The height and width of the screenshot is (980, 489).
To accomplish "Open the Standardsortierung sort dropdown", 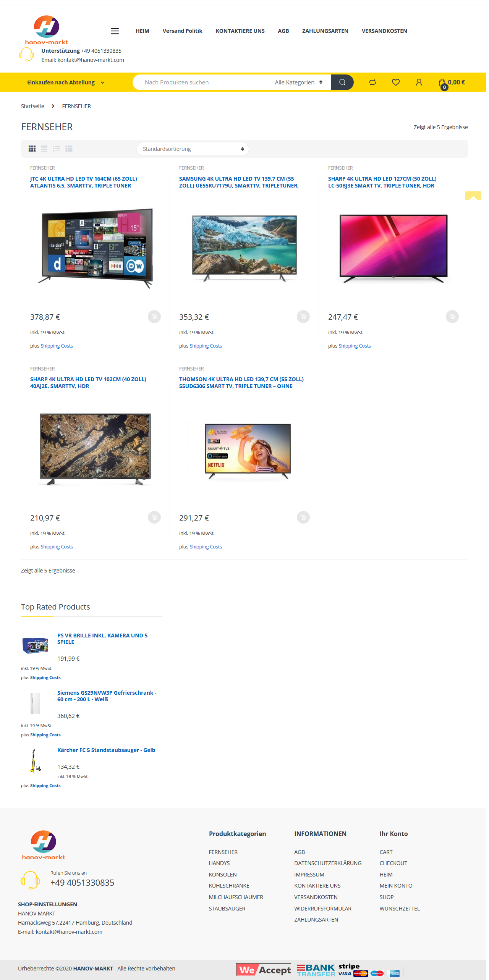I will click(x=193, y=149).
